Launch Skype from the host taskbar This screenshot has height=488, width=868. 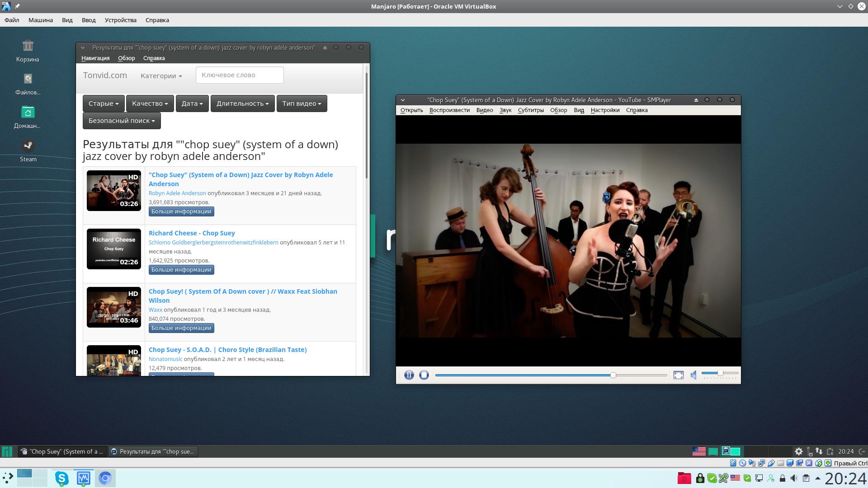click(61, 478)
